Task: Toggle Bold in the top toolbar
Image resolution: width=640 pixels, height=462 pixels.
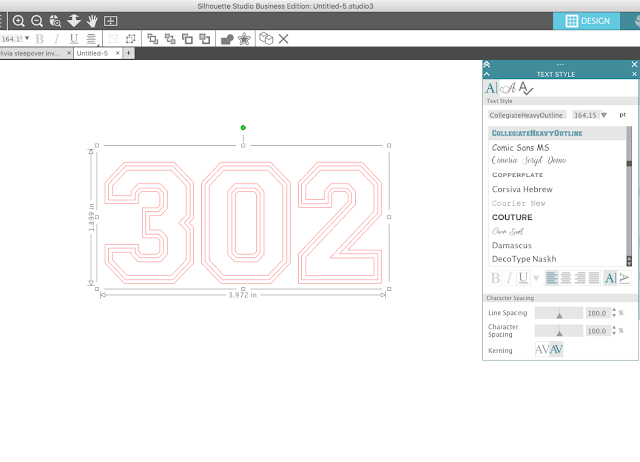Action: click(x=40, y=39)
